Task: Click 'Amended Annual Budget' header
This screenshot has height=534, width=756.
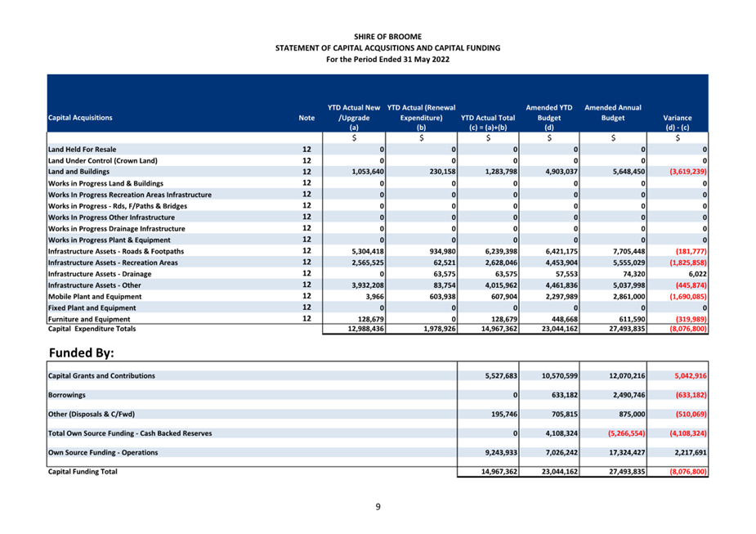Action: point(613,113)
